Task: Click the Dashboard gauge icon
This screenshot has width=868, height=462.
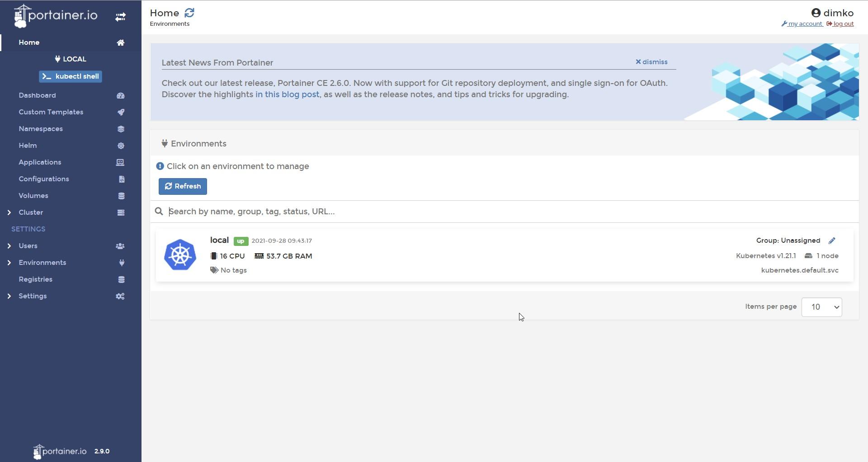Action: (x=121, y=95)
